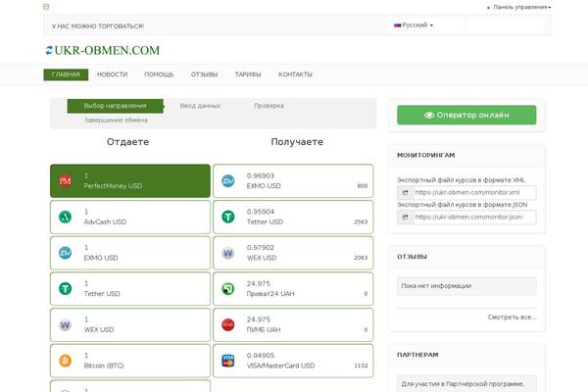This screenshot has width=588, height=392.
Task: Click the ПУМБ UAH red icon
Action: [228, 324]
